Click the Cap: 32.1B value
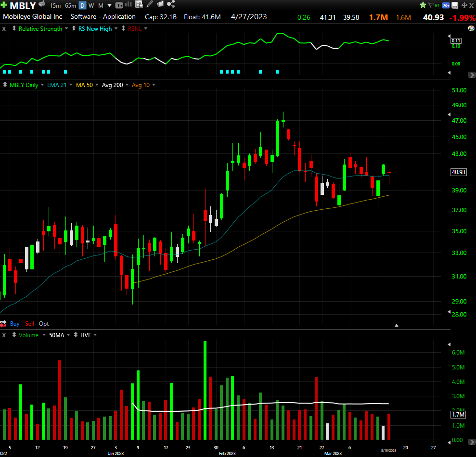Image resolution: width=476 pixels, height=457 pixels. [x=161, y=17]
